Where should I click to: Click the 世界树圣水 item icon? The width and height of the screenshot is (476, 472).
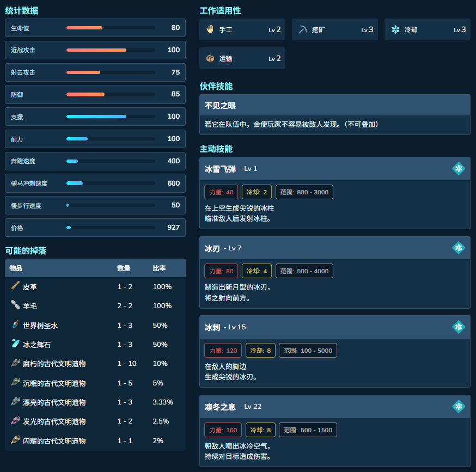click(15, 324)
